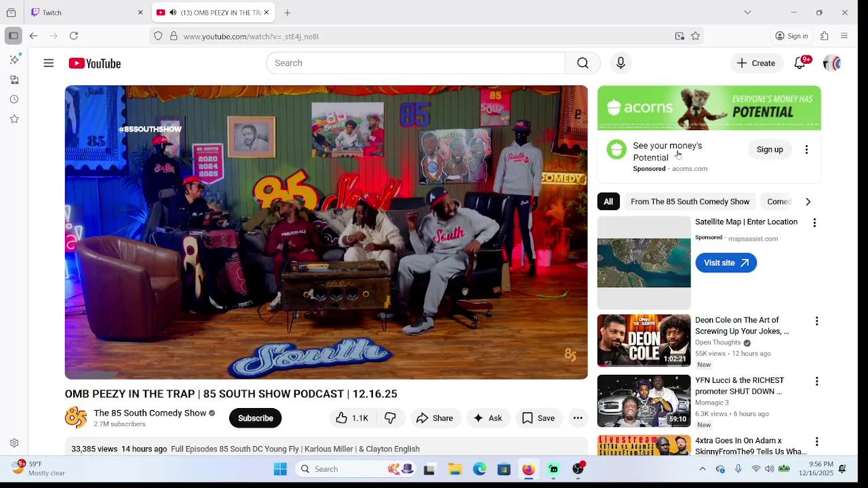The height and width of the screenshot is (488, 868).
Task: Open the acorns banner advertisement
Action: [x=709, y=108]
